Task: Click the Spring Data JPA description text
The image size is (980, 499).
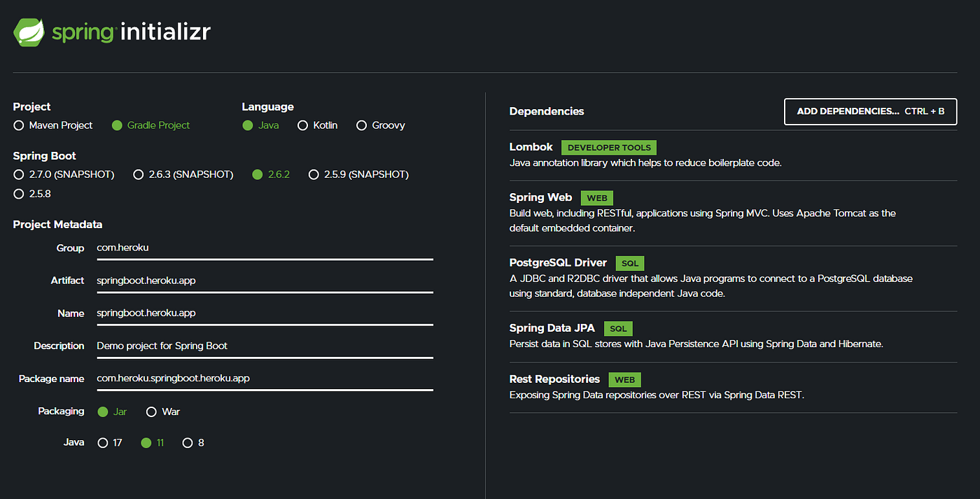Action: click(x=696, y=344)
